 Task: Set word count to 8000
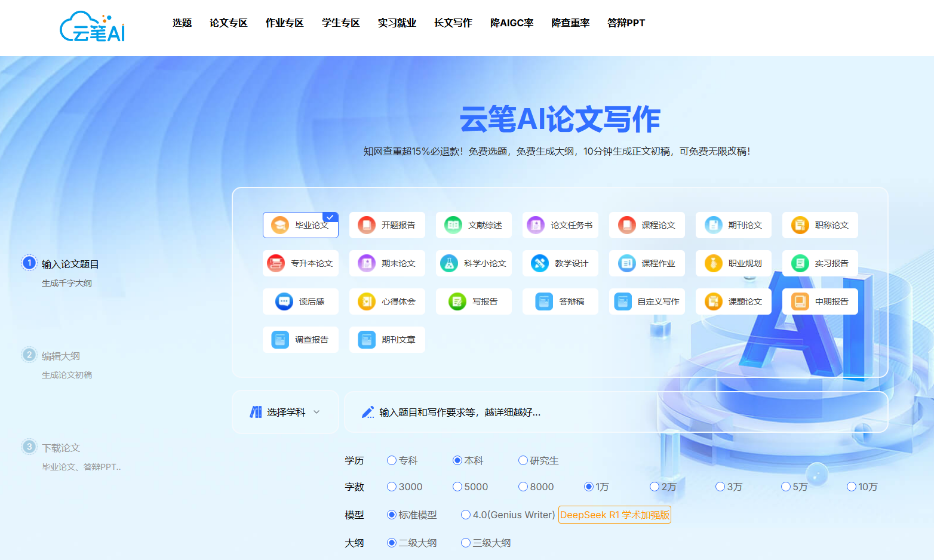pos(523,487)
